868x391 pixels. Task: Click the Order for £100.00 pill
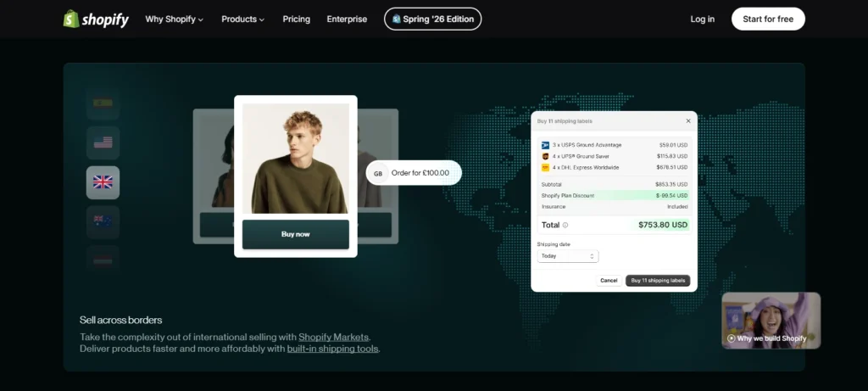tap(414, 173)
